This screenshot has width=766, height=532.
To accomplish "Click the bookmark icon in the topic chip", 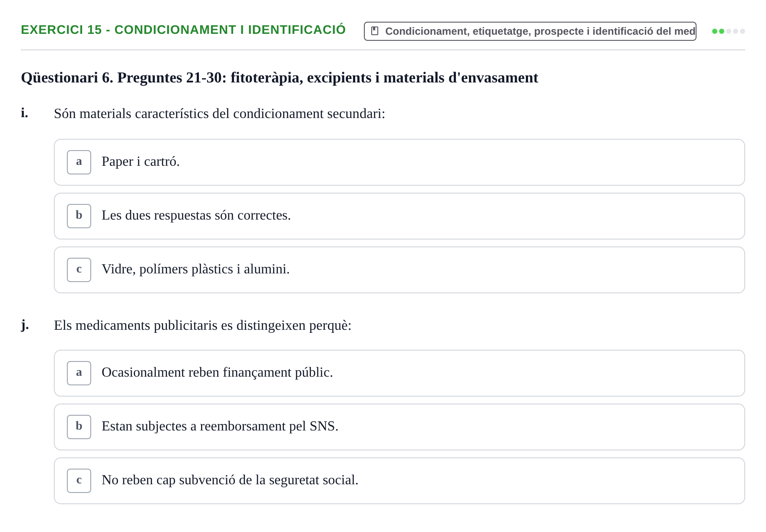I will [x=375, y=31].
